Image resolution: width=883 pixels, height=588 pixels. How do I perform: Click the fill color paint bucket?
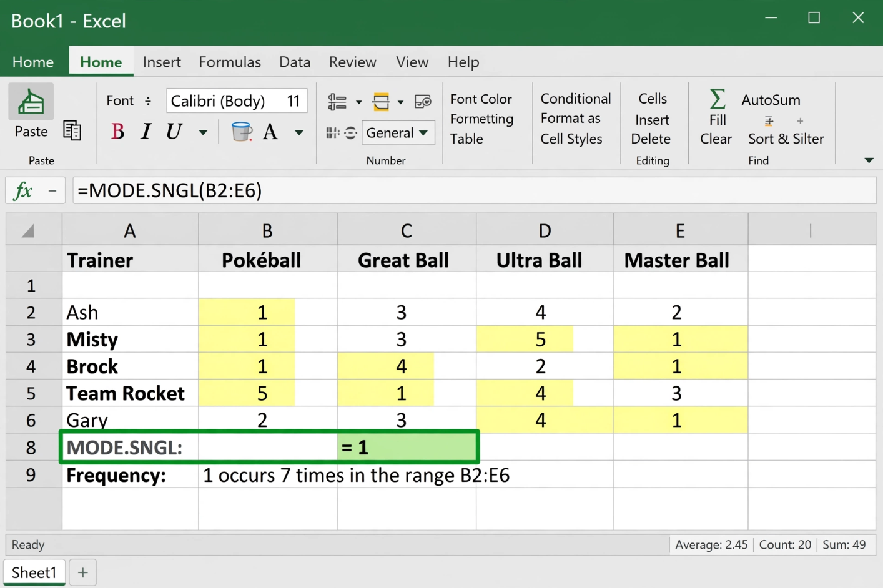point(242,132)
